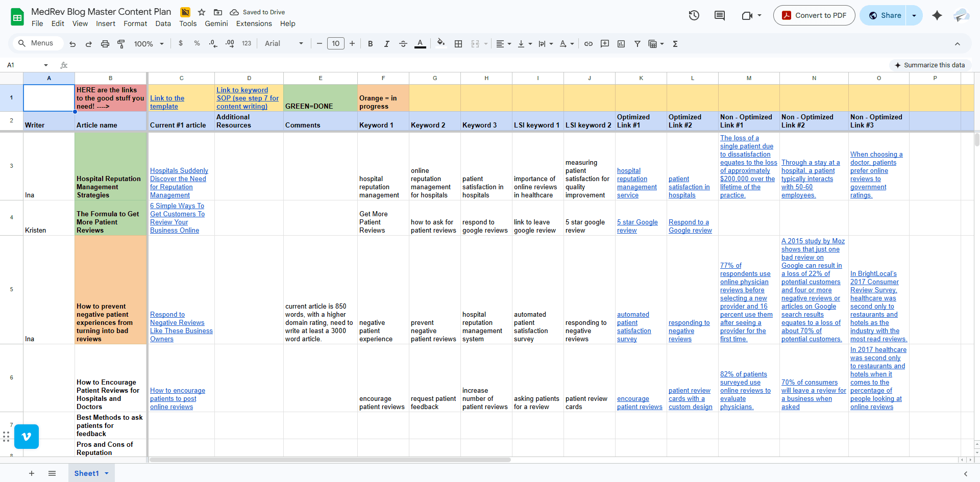
Task: Increase decimal places
Action: click(x=230, y=44)
